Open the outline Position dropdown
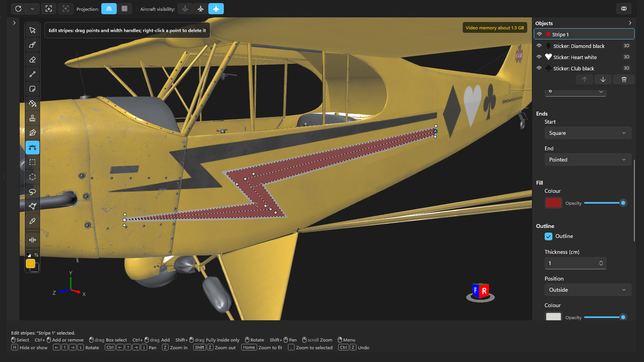 [x=588, y=290]
